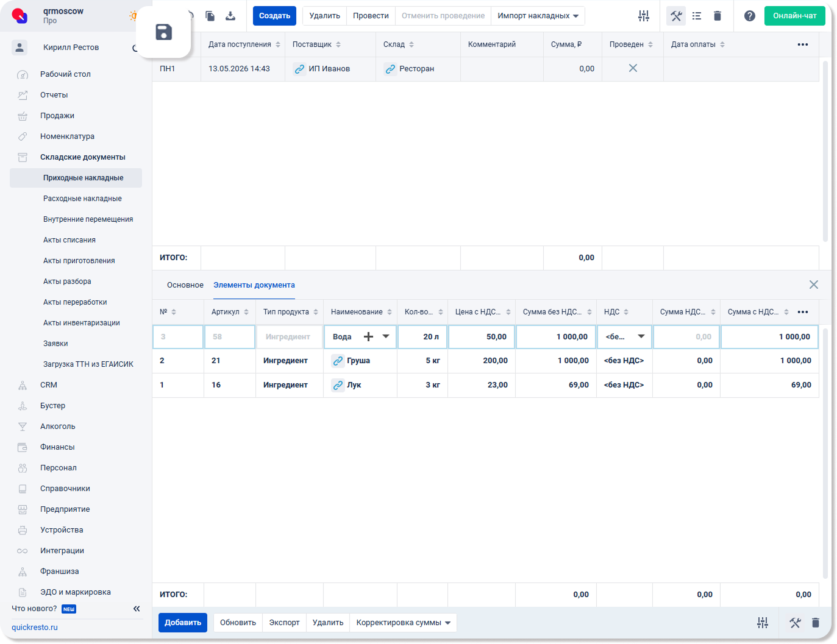Toggle the Проведен cross for ПН1
The image size is (837, 644).
pyautogui.click(x=633, y=68)
